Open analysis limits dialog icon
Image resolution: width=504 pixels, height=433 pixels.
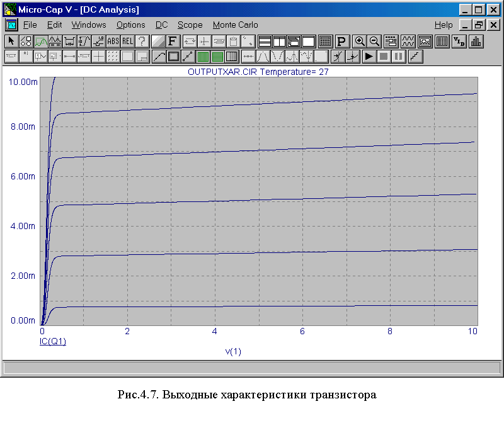tap(391, 42)
